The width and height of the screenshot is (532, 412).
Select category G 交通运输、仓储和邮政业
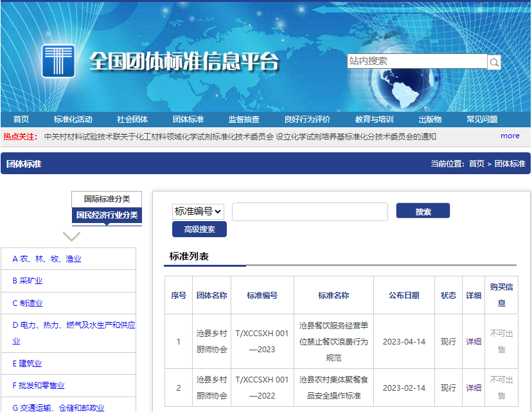(x=58, y=408)
